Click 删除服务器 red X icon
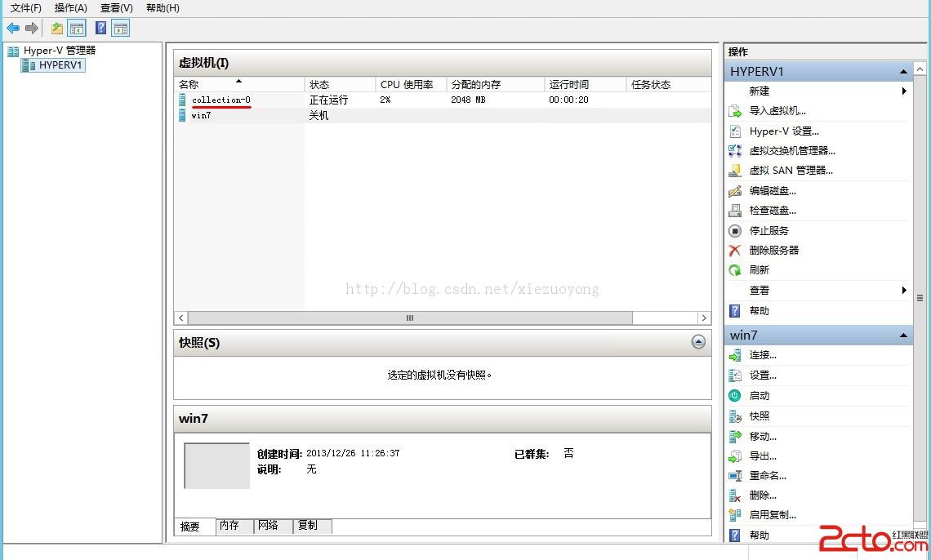Viewport: 931px width, 560px height. coord(735,251)
